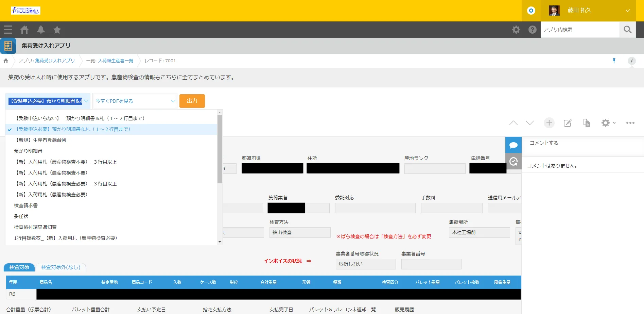This screenshot has height=314, width=644.
Task: Open the 今すぐPDFを見る dropdown
Action: [x=135, y=101]
